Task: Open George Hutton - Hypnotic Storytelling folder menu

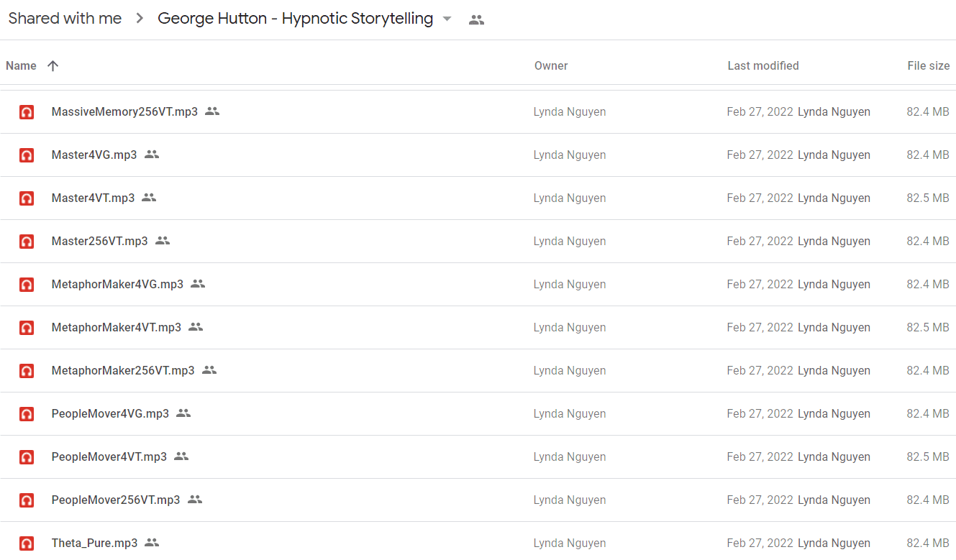Action: 296,19
